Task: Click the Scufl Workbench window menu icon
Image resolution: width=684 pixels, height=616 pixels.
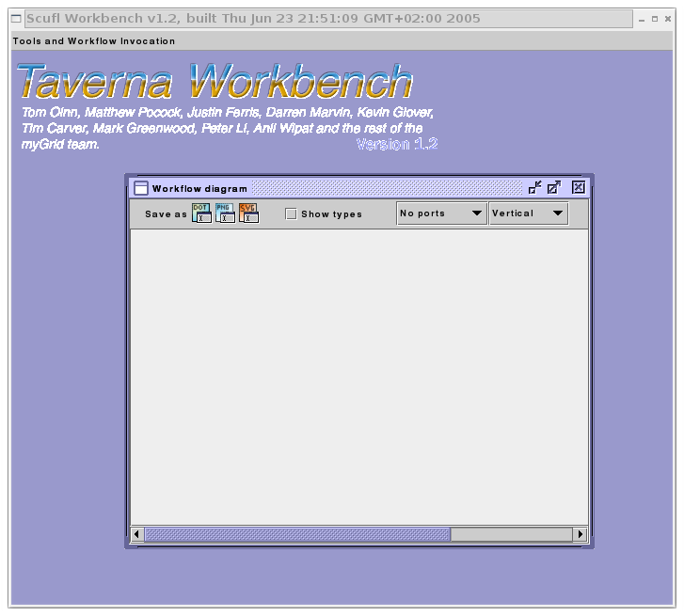Action: click(16, 19)
